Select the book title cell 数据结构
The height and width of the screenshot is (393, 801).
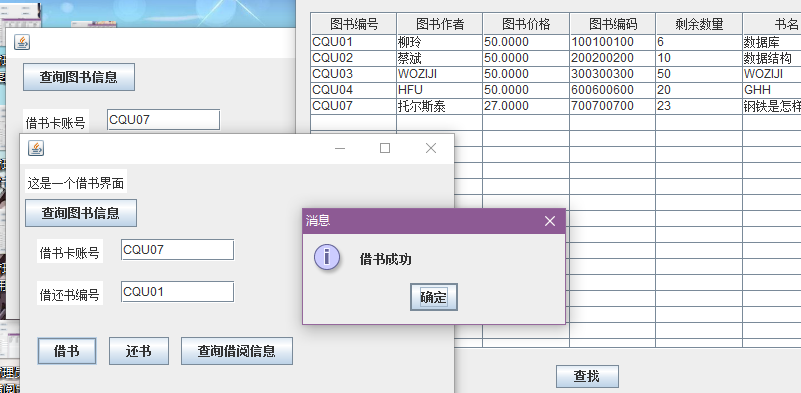pyautogui.click(x=772, y=58)
